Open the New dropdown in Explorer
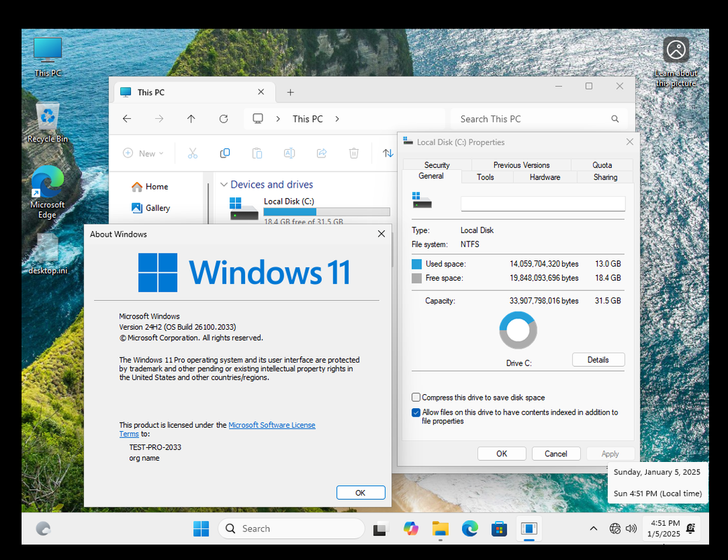Image resolution: width=728 pixels, height=560 pixels. [x=143, y=153]
